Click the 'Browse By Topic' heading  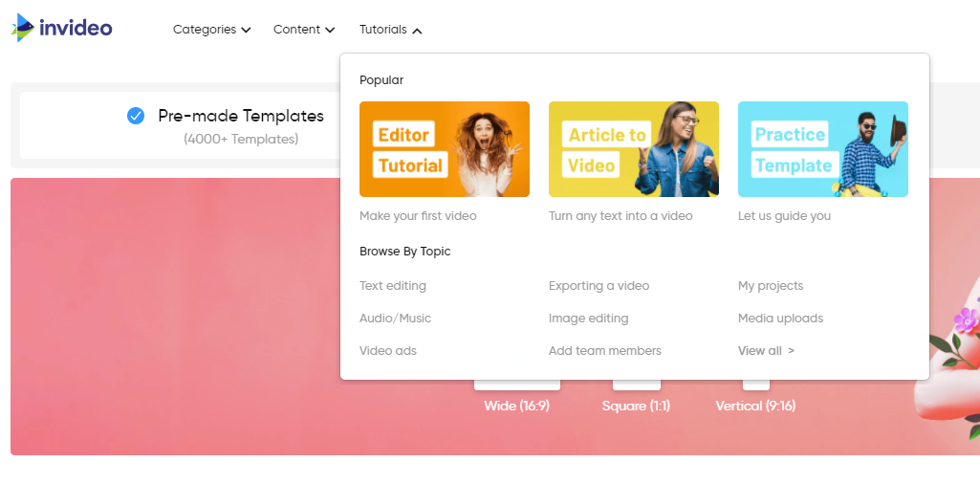click(405, 252)
